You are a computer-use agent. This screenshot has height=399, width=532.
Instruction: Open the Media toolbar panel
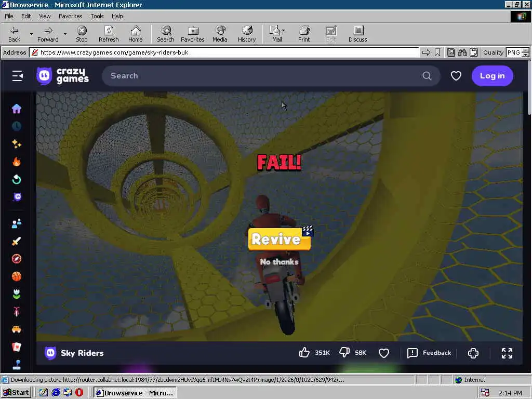click(x=220, y=34)
